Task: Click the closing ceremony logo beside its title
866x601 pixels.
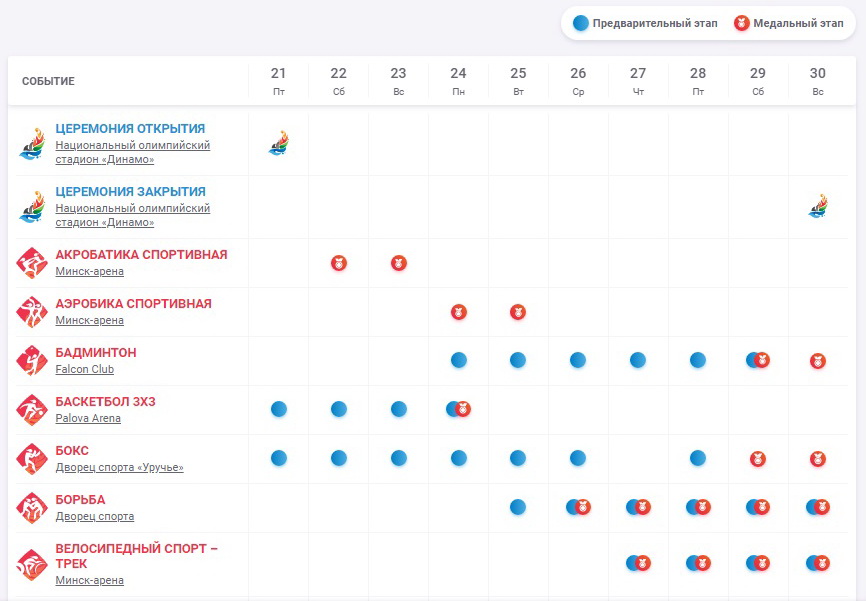Action: tap(32, 207)
